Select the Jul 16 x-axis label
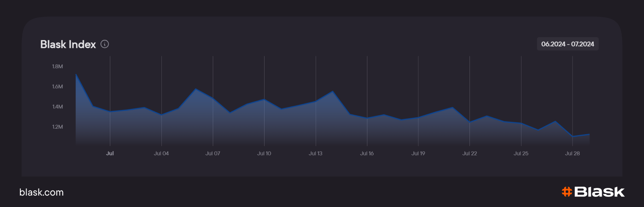Viewport: 644px width, 207px height. (x=367, y=154)
